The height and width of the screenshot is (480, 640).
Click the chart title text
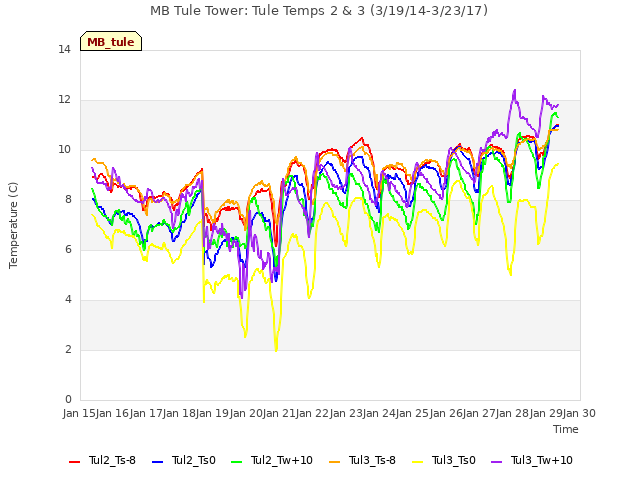319,11
